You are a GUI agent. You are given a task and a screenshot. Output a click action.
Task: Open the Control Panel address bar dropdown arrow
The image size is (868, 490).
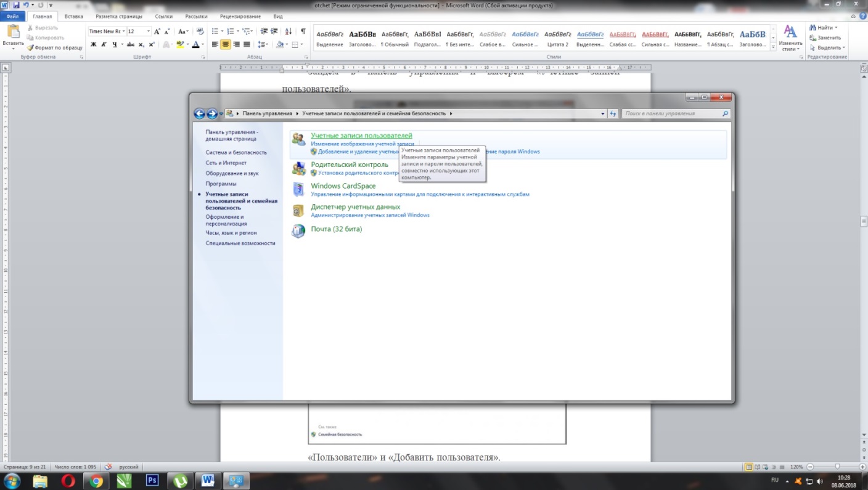(x=603, y=113)
